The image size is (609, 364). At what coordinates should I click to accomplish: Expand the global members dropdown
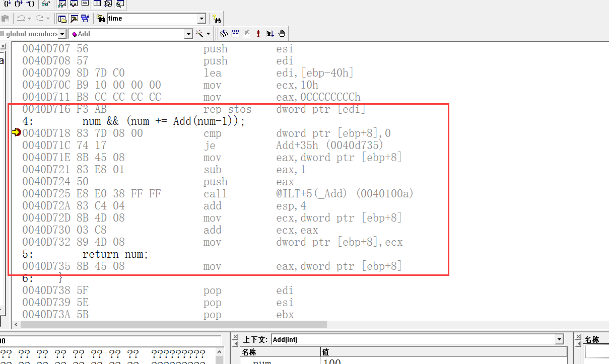(x=62, y=34)
